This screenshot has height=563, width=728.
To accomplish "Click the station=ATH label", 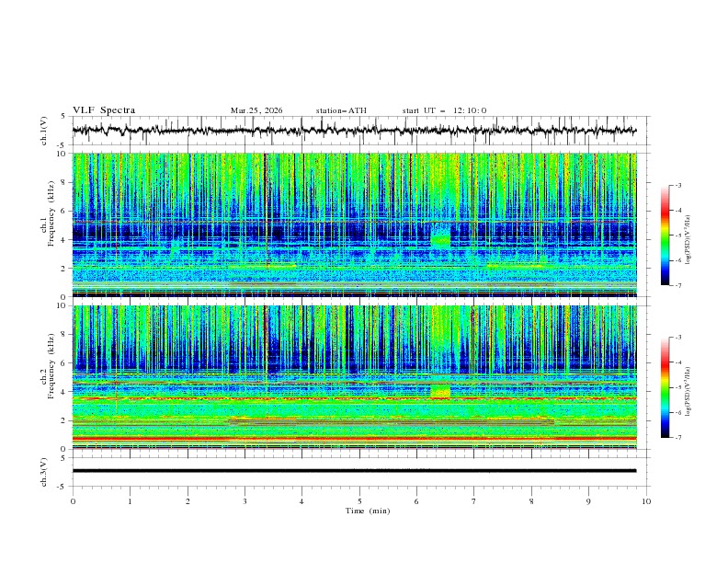I will 341,110.
